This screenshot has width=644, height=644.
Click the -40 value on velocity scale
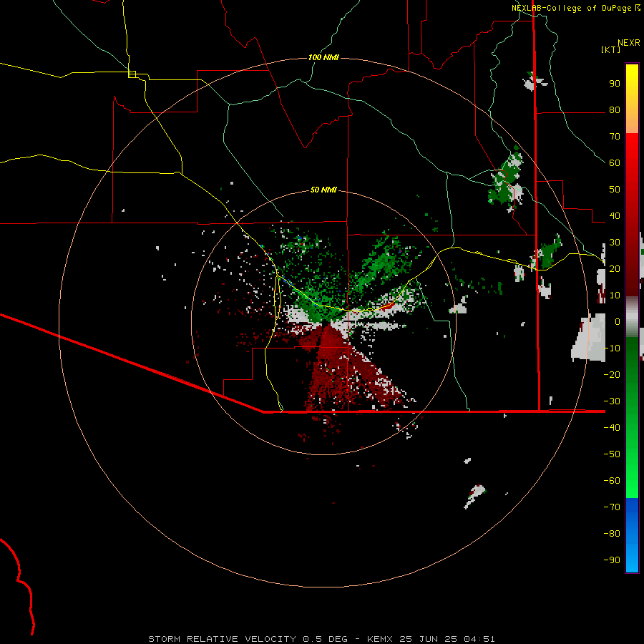click(x=612, y=428)
